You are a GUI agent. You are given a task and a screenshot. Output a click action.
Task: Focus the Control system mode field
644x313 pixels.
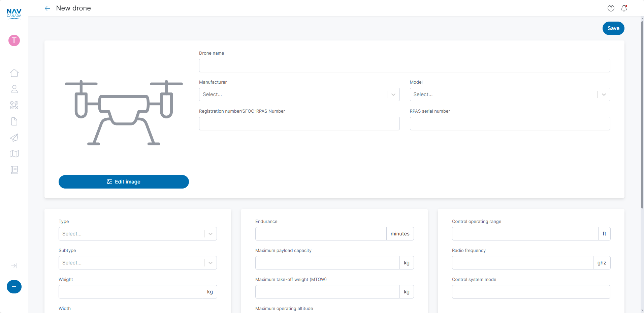point(531,292)
